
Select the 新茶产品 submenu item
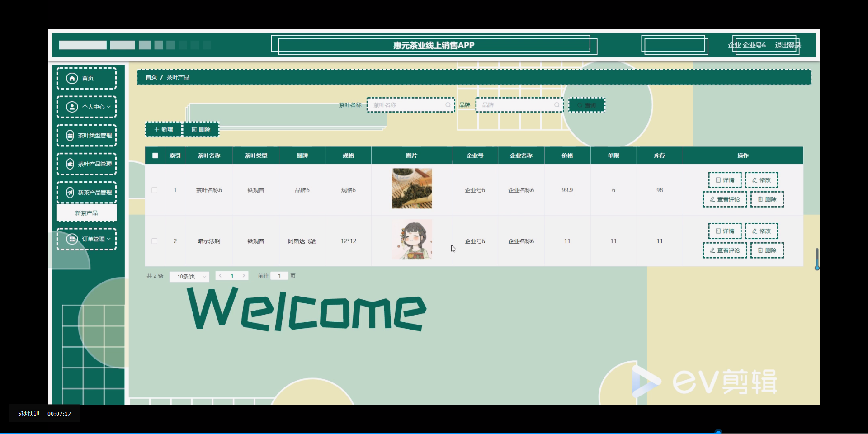pyautogui.click(x=86, y=213)
